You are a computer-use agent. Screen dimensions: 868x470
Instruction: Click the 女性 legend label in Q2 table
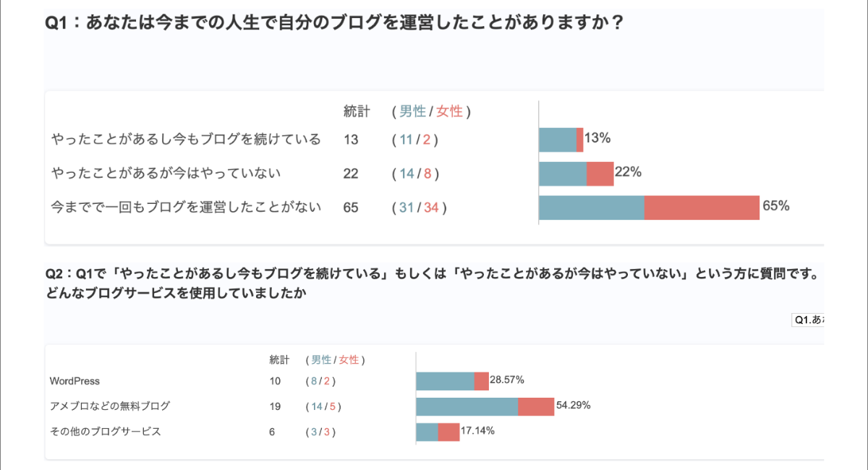point(349,359)
